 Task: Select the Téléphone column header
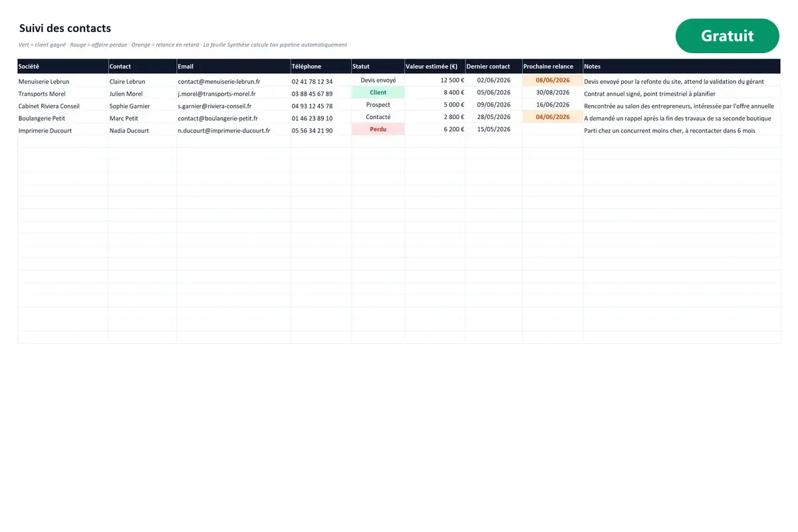pyautogui.click(x=321, y=66)
